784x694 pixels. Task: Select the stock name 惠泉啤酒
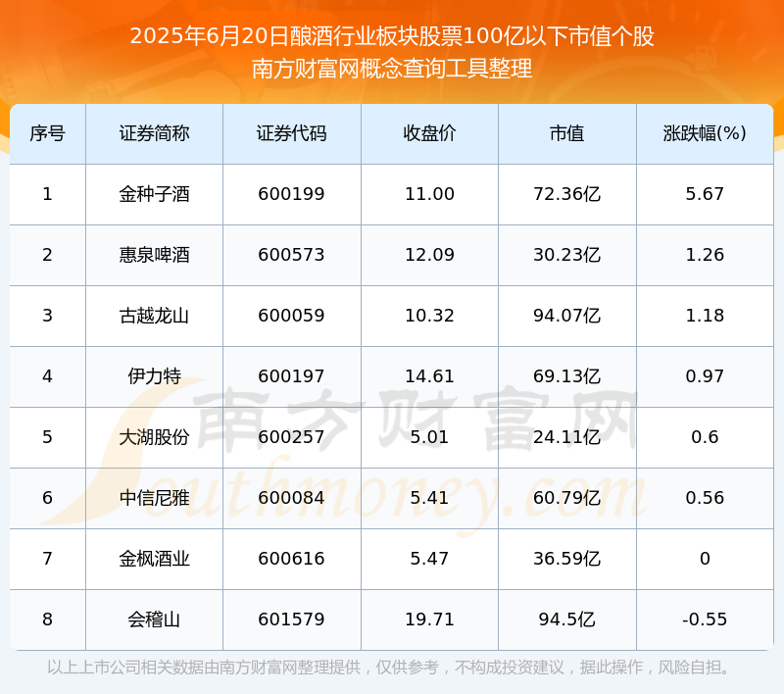[x=154, y=255]
